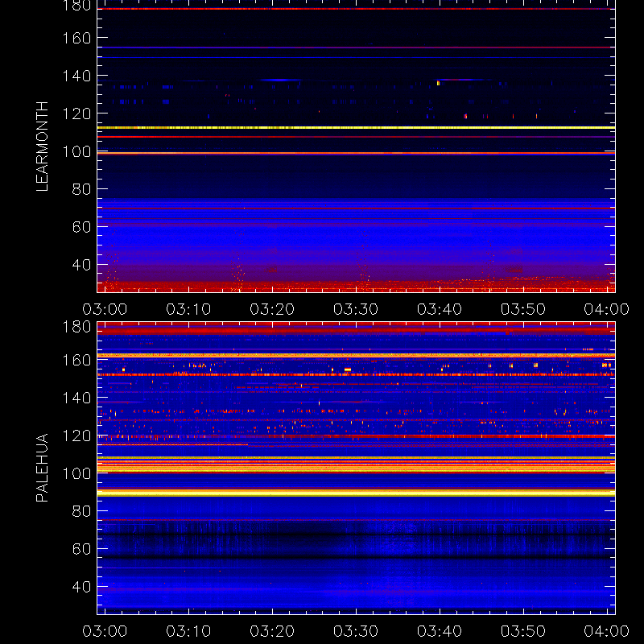644x644 pixels.
Task: Select the 100 tick label on PALEHUA plot
Action: pyautogui.click(x=76, y=473)
